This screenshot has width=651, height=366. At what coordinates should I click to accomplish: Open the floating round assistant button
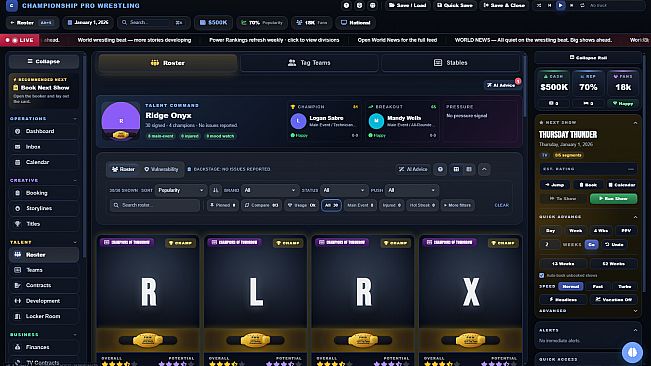[x=632, y=352]
